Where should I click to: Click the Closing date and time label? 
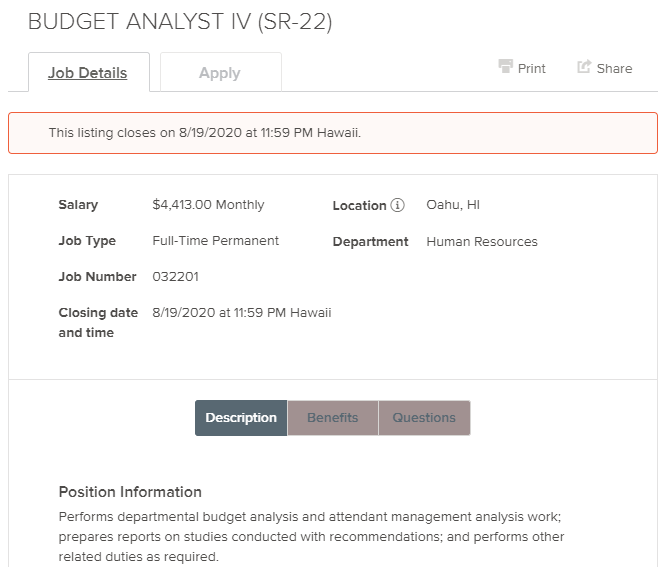(x=98, y=323)
